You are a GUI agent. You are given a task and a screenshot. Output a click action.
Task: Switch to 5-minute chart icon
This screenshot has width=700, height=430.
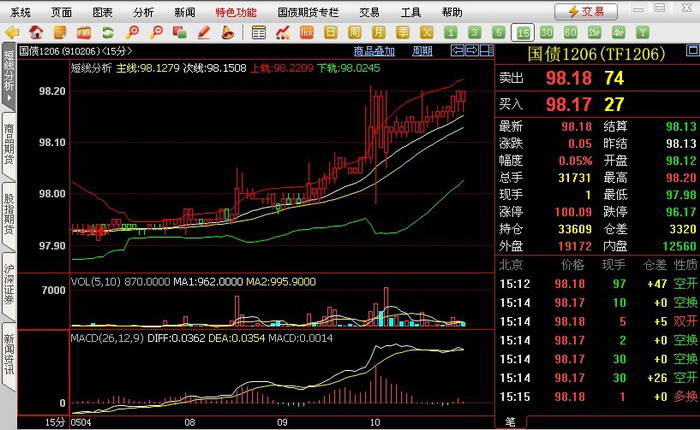499,33
